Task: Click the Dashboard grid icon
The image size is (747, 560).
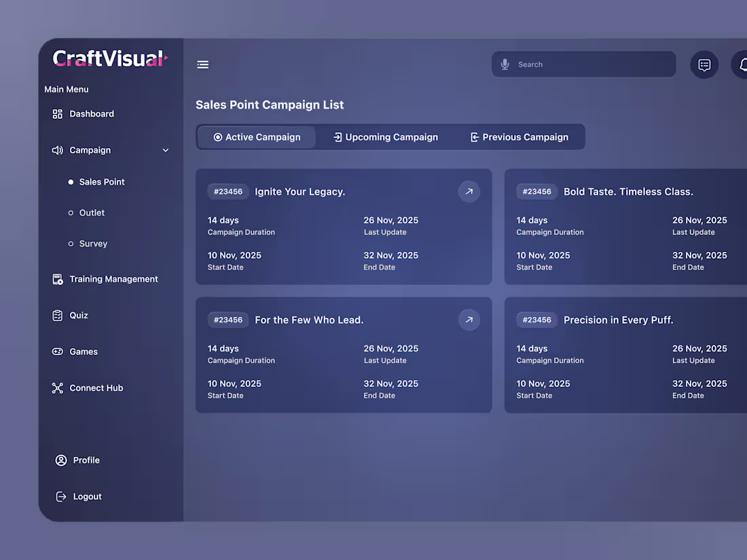Action: (57, 114)
